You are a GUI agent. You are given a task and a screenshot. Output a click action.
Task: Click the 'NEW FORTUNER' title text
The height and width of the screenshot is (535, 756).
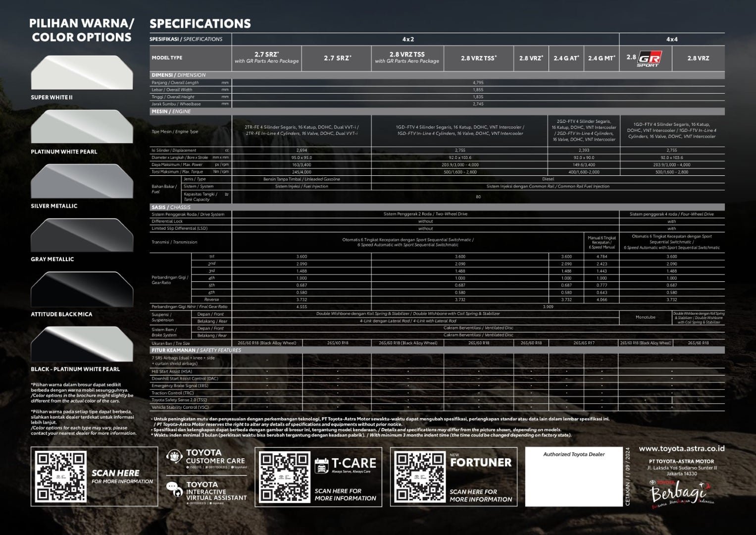coord(481,461)
